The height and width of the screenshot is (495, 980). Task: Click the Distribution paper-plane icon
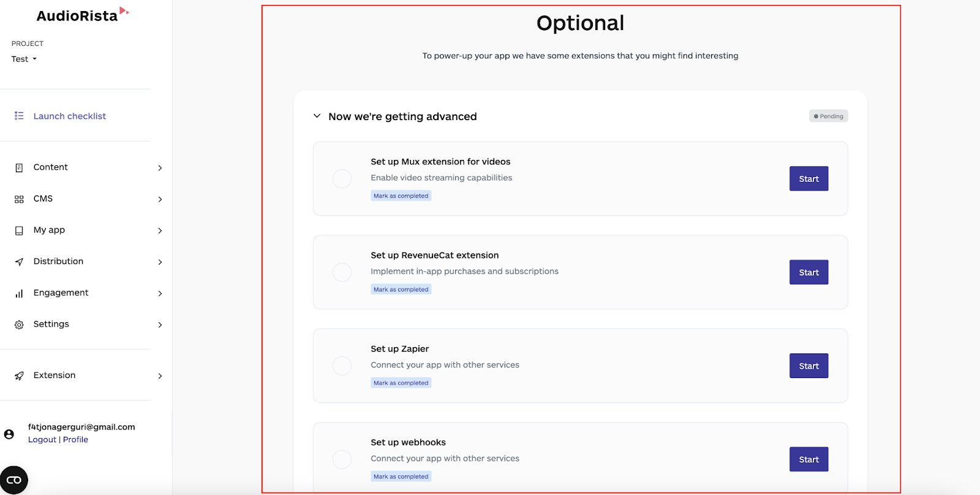[x=19, y=262]
